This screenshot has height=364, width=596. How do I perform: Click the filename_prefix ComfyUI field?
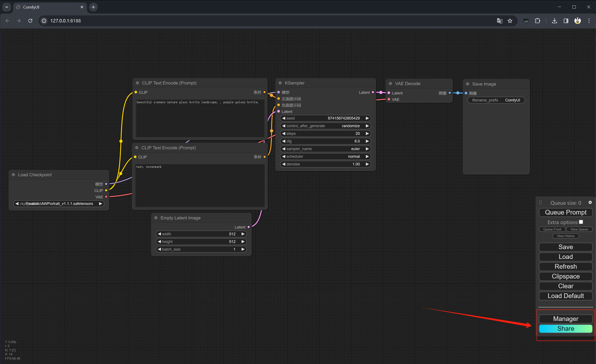coord(496,100)
